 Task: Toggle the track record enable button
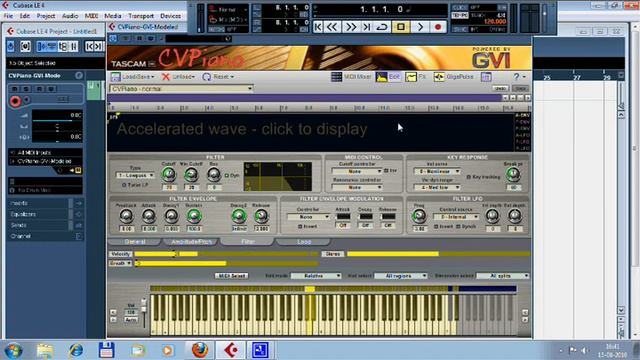[x=15, y=100]
